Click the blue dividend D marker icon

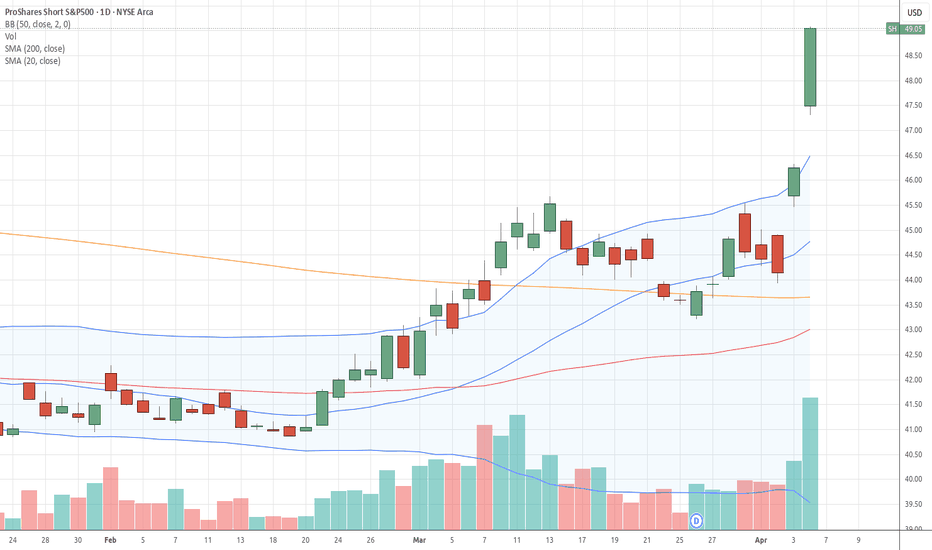click(x=696, y=521)
